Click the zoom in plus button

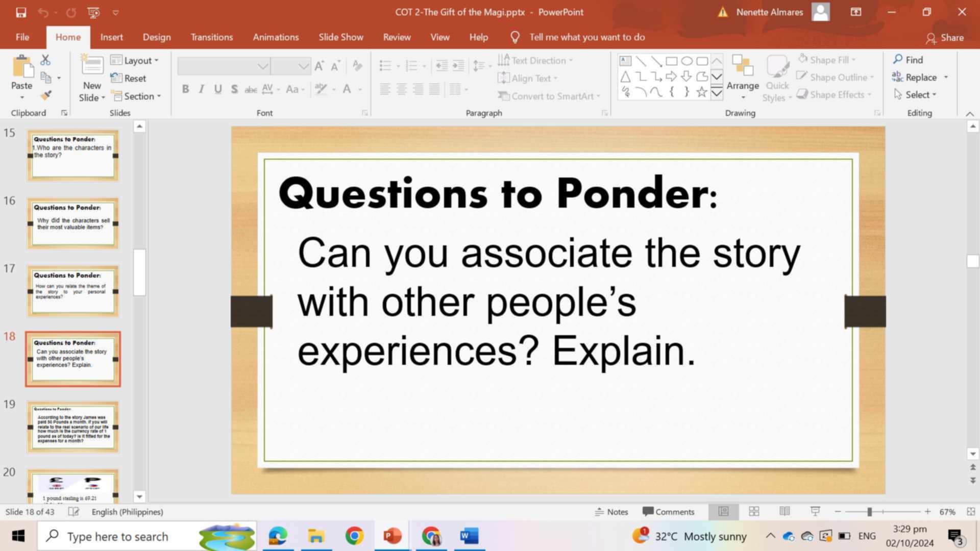tap(927, 512)
